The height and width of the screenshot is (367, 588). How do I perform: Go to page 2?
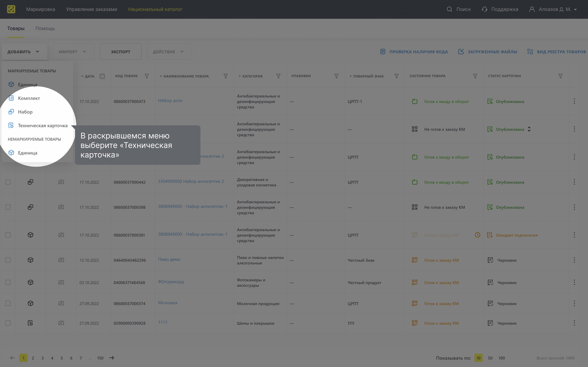click(33, 358)
